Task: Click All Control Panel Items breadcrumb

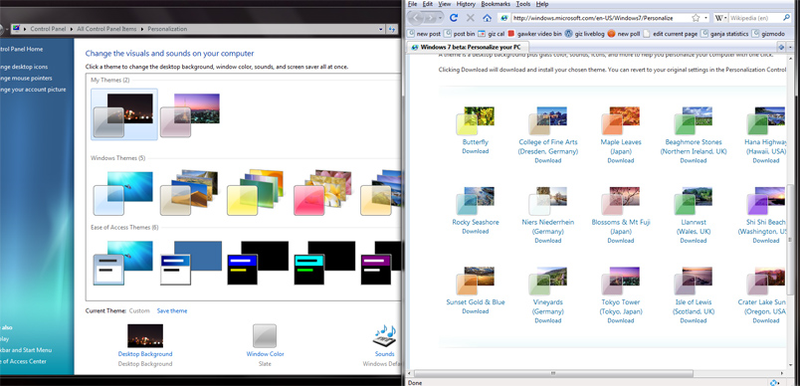Action: [x=107, y=29]
